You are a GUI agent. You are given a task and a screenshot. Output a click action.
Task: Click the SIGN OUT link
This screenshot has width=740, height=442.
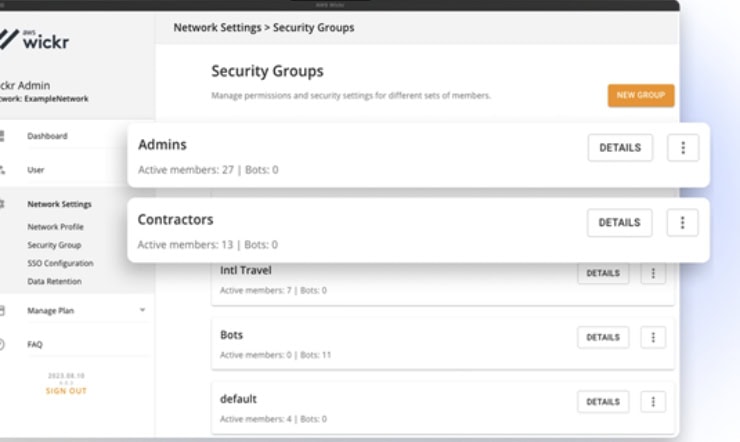pyautogui.click(x=66, y=391)
